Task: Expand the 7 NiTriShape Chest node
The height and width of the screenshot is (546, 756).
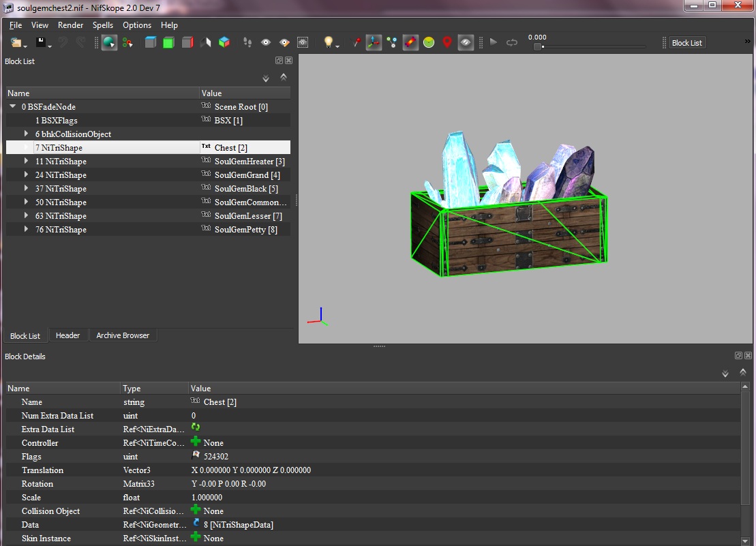Action: (x=26, y=147)
